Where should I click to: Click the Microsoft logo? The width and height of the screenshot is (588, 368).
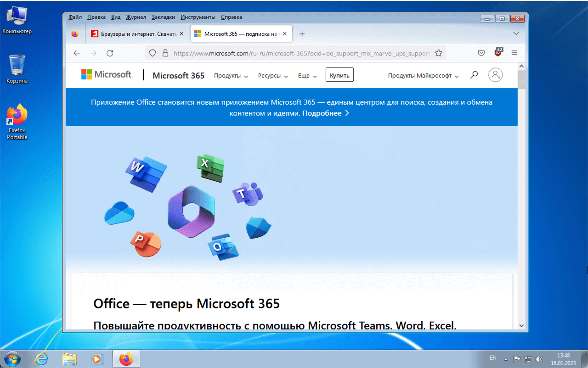106,74
